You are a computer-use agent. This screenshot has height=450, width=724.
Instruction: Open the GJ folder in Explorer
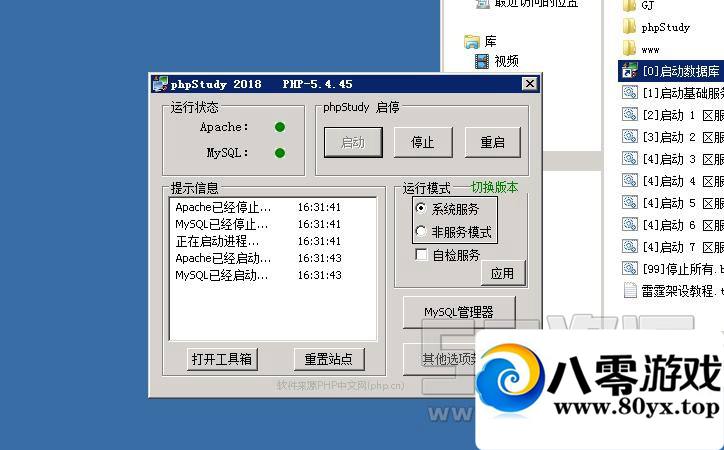click(x=639, y=6)
